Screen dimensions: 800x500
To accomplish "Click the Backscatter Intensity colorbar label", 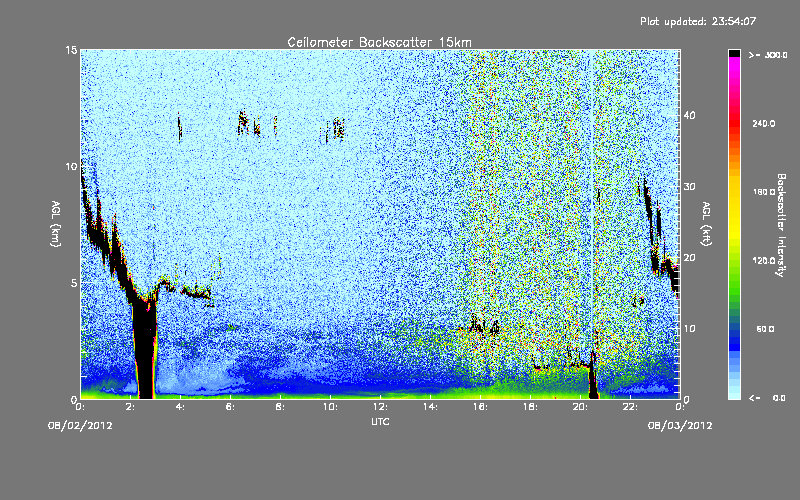I will [x=781, y=225].
